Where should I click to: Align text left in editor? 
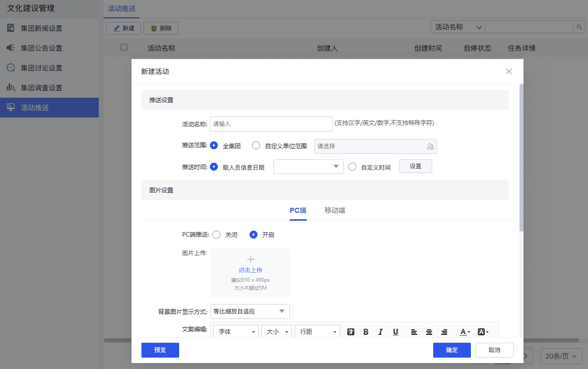(414, 332)
